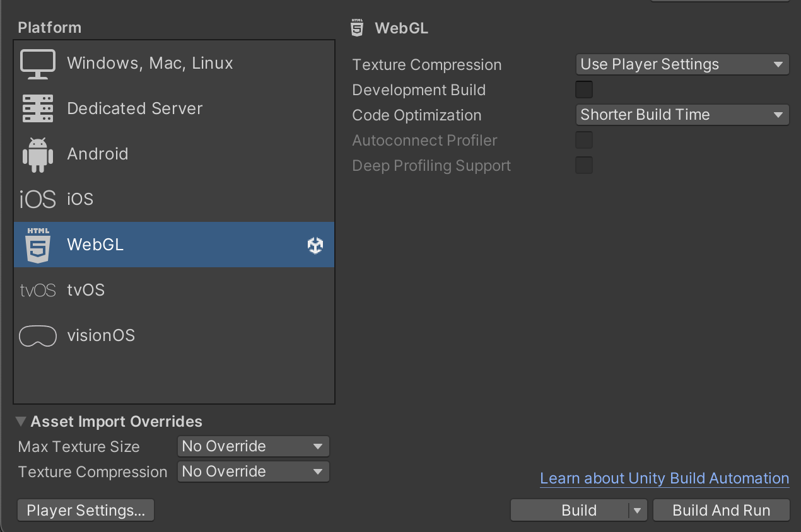
Task: Click the Dedicated Server platform icon
Action: (x=38, y=108)
